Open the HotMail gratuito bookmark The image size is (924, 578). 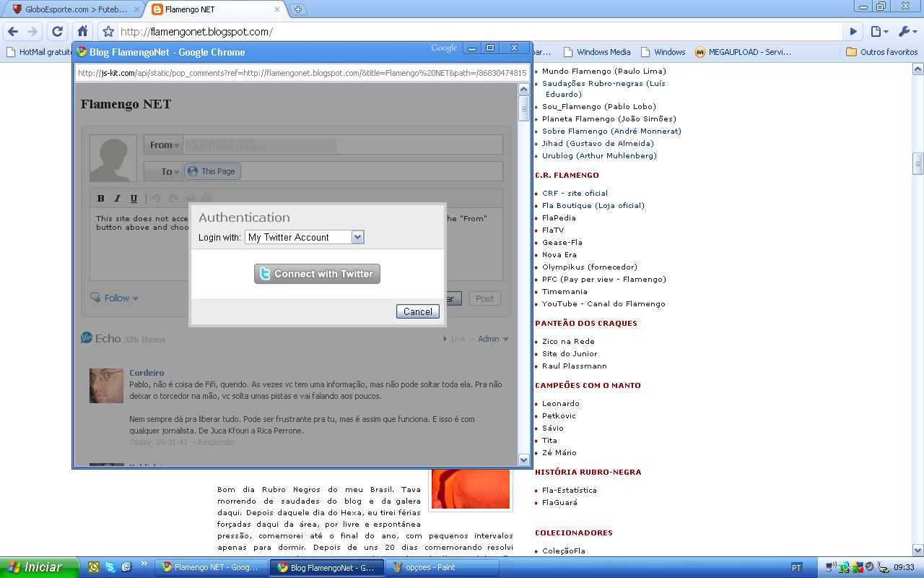pos(38,52)
